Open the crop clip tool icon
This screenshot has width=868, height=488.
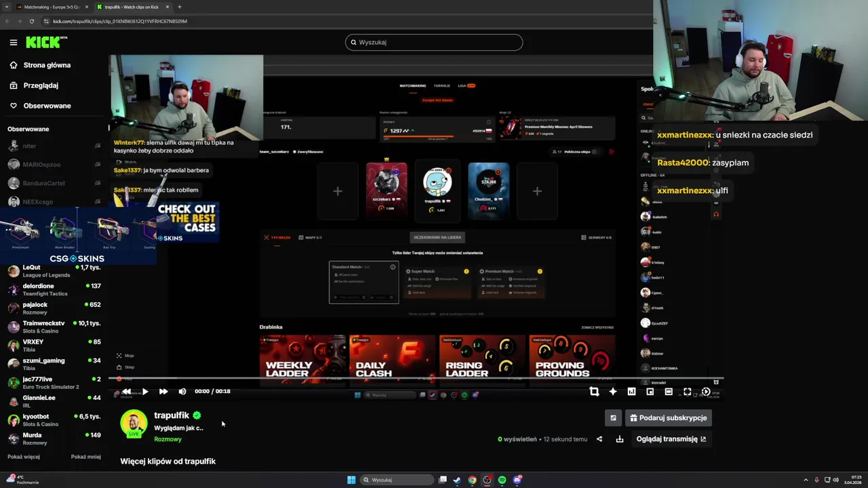point(594,391)
